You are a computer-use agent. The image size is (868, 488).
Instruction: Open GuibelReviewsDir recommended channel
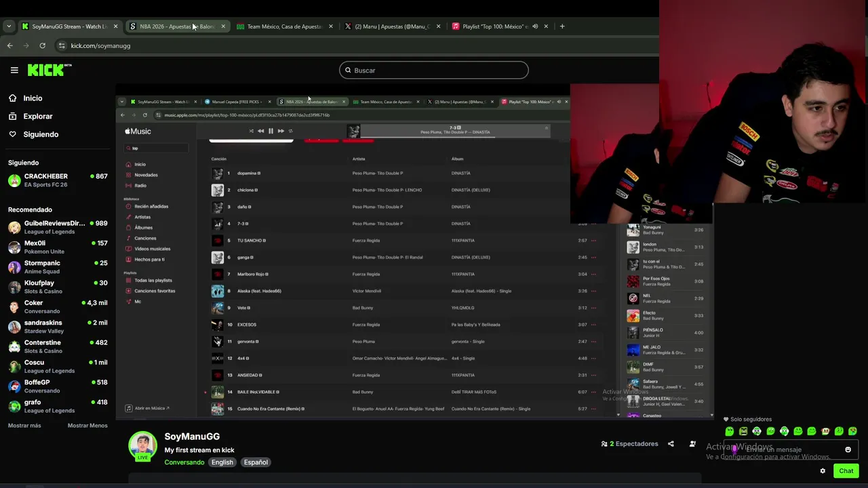(x=58, y=227)
